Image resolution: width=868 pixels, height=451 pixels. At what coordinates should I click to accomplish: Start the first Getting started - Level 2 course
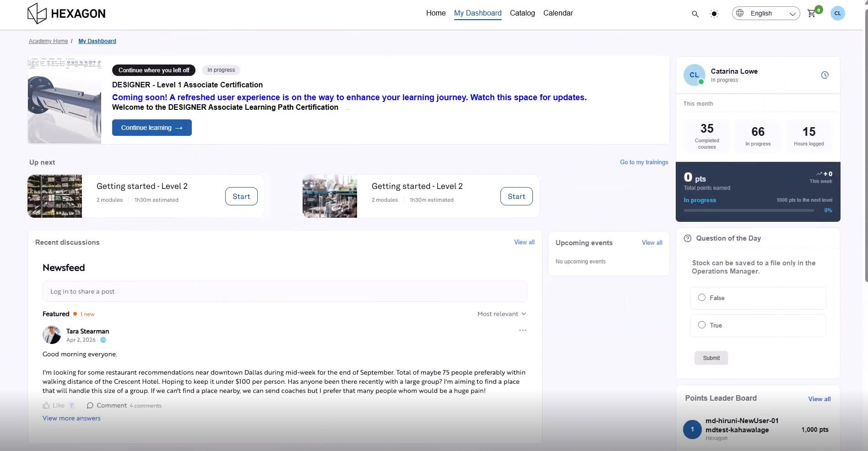(241, 196)
